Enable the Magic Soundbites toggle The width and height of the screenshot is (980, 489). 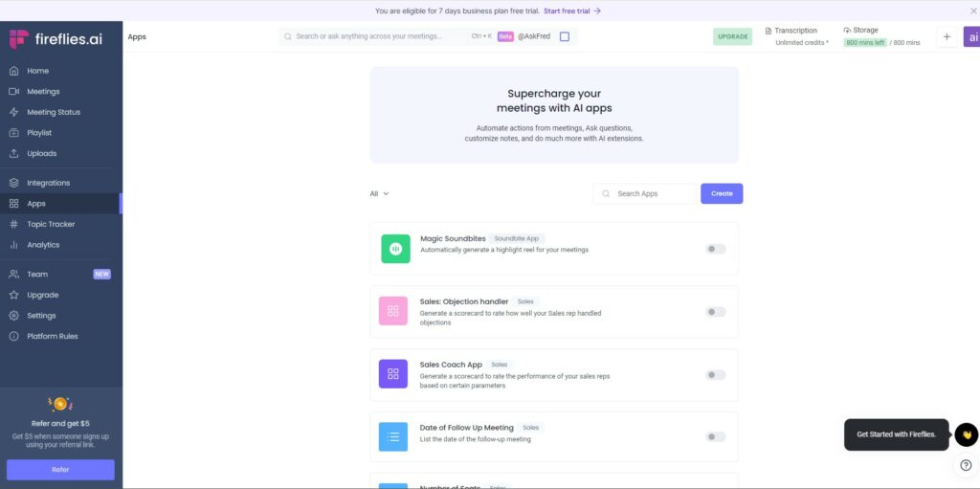pos(716,249)
